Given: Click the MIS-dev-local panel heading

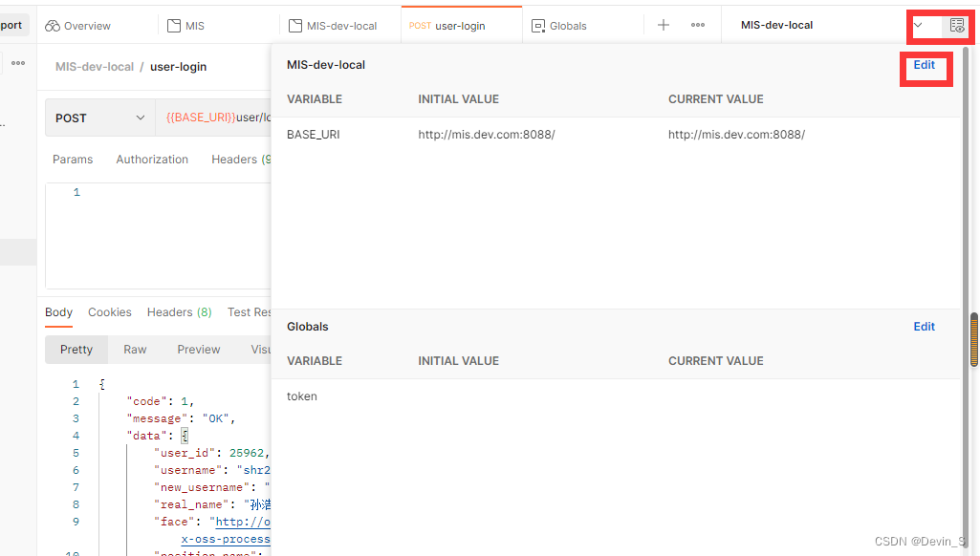Looking at the screenshot, I should (326, 65).
